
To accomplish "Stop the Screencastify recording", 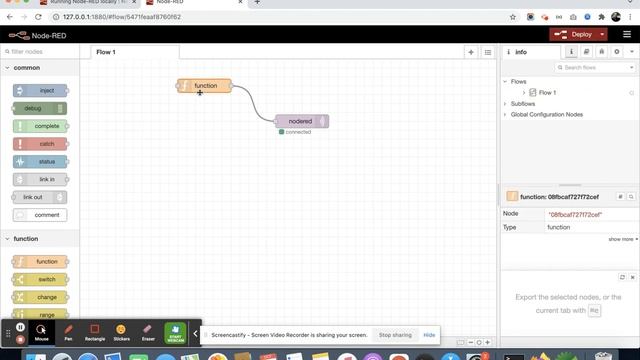I will tap(20, 339).
